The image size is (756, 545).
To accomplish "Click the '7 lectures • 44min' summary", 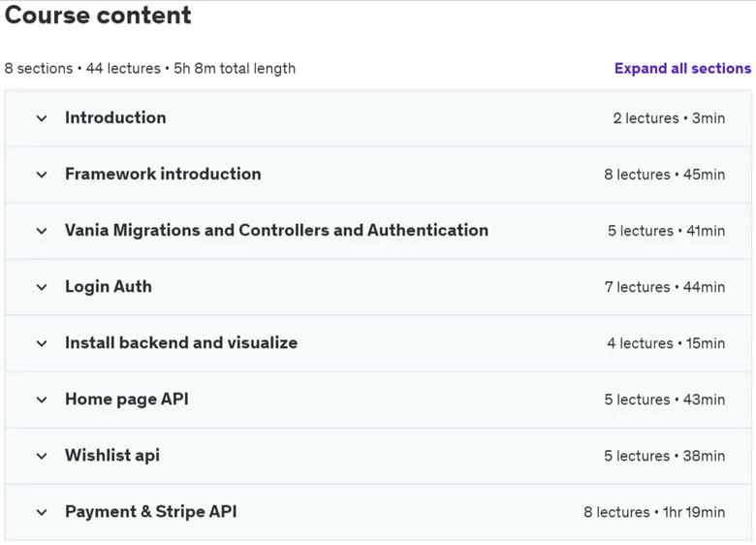I will [665, 287].
